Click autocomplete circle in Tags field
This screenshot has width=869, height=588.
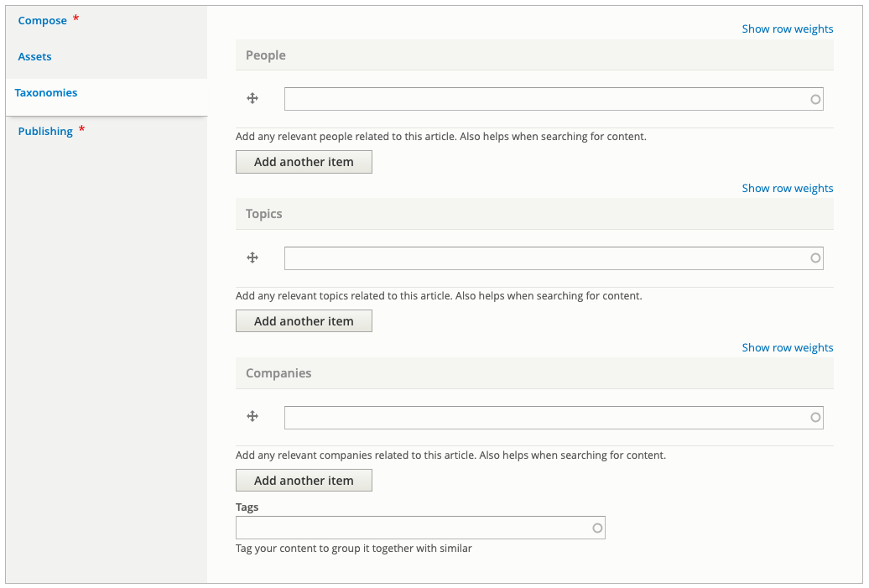[597, 528]
